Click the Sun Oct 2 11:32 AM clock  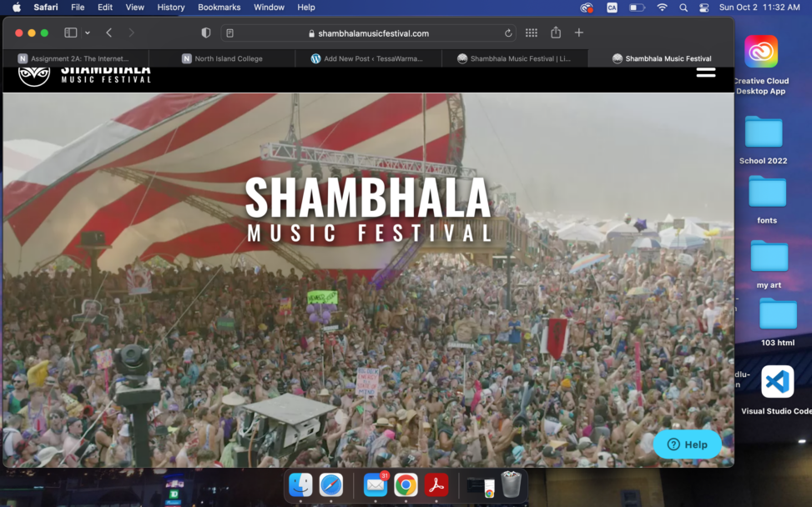click(759, 8)
